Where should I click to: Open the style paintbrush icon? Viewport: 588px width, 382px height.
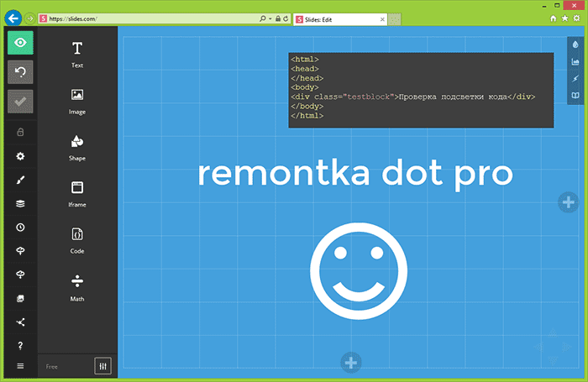(x=20, y=180)
